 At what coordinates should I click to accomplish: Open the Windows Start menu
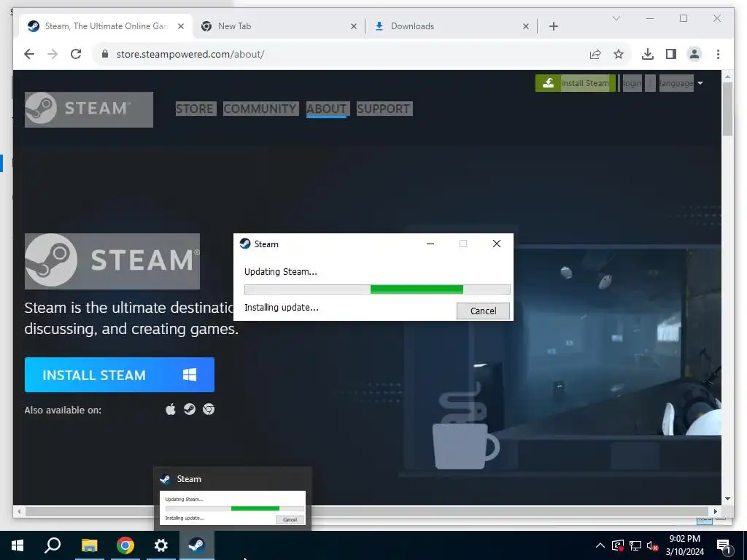[x=18, y=545]
